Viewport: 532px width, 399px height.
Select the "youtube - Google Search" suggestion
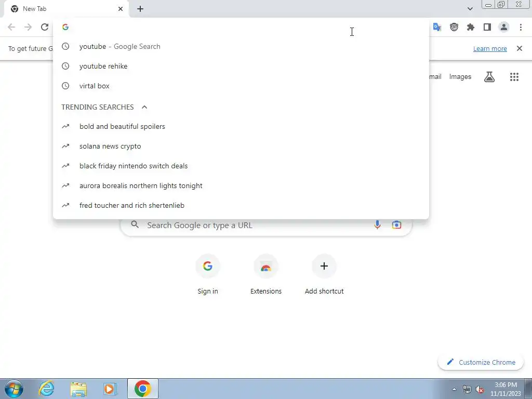click(241, 46)
